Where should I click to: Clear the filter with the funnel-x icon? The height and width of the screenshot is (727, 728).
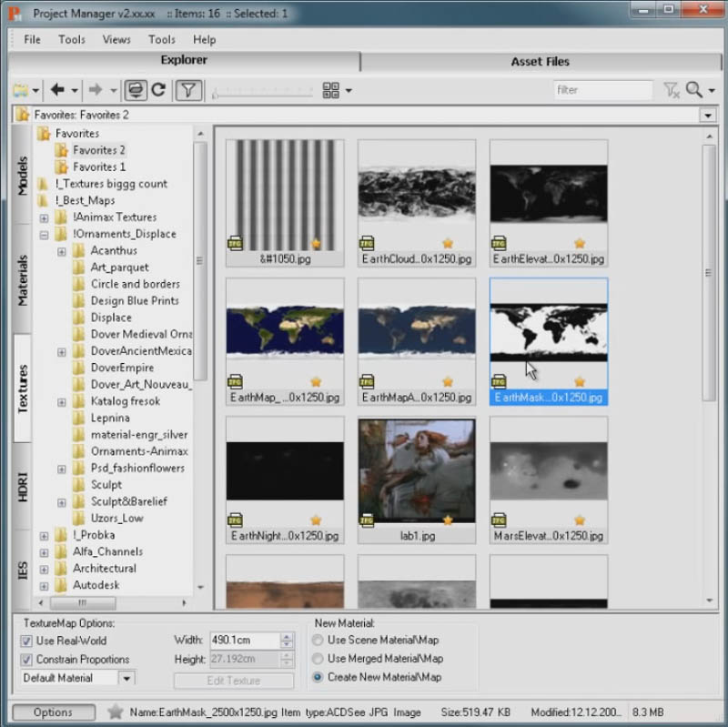[672, 89]
